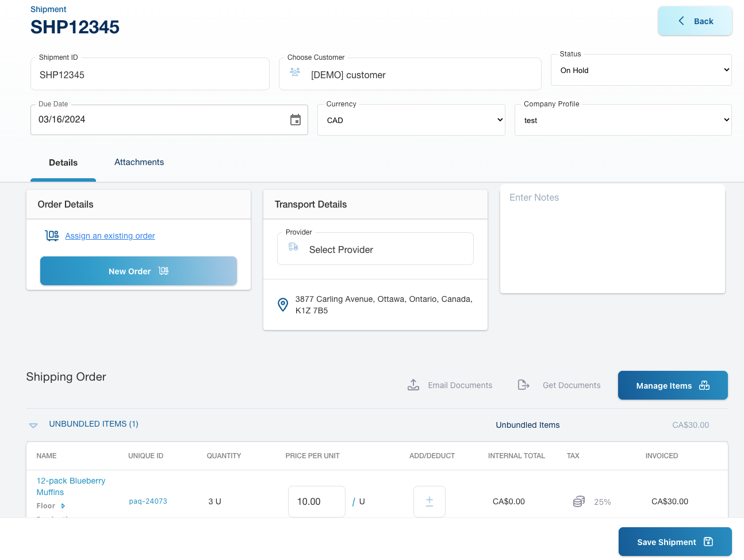744x560 pixels.
Task: Collapse the Unbundled Items section
Action: coord(33,425)
